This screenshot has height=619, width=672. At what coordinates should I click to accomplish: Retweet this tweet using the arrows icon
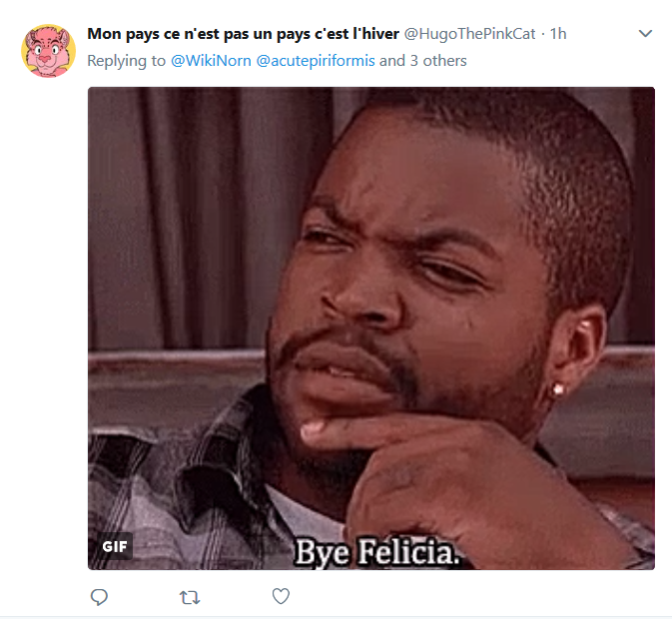[x=190, y=597]
